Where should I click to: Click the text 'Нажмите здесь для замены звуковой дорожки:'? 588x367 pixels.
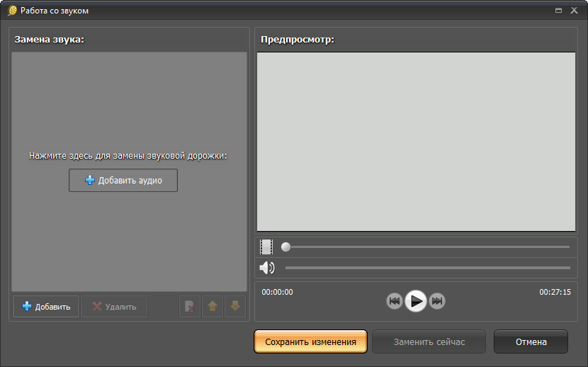(128, 156)
